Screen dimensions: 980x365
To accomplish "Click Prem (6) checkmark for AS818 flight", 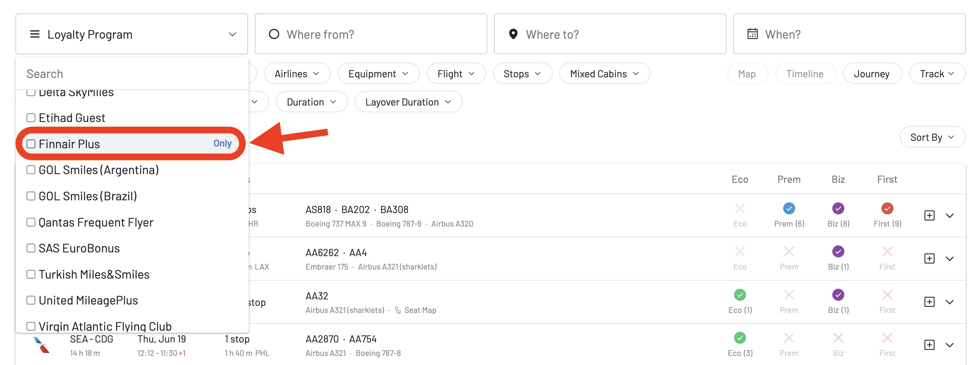I will (789, 208).
